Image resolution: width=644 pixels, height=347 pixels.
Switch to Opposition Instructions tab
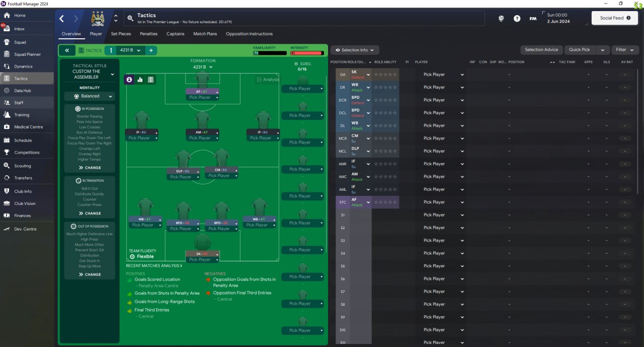[249, 34]
